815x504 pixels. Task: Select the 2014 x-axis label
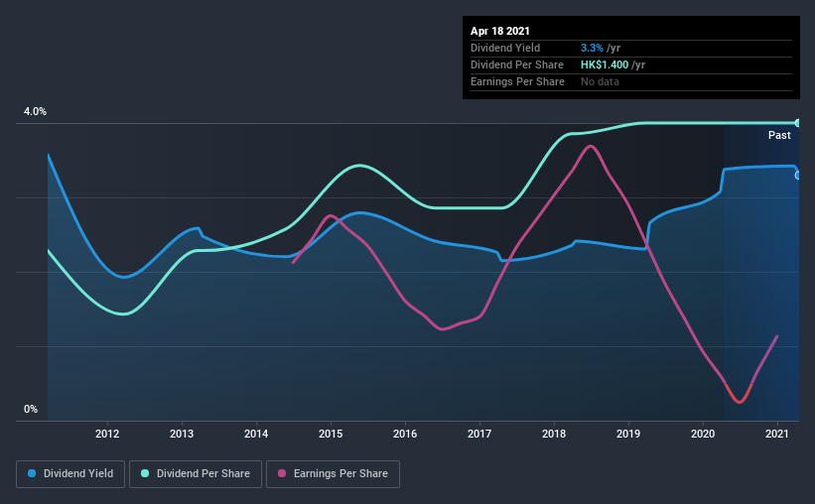[256, 434]
